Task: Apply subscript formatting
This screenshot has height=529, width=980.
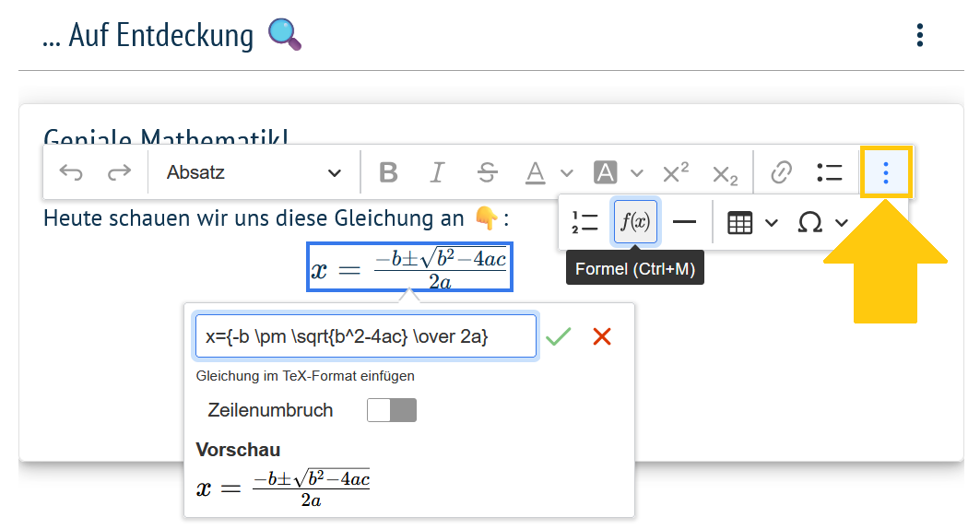Action: pos(725,172)
